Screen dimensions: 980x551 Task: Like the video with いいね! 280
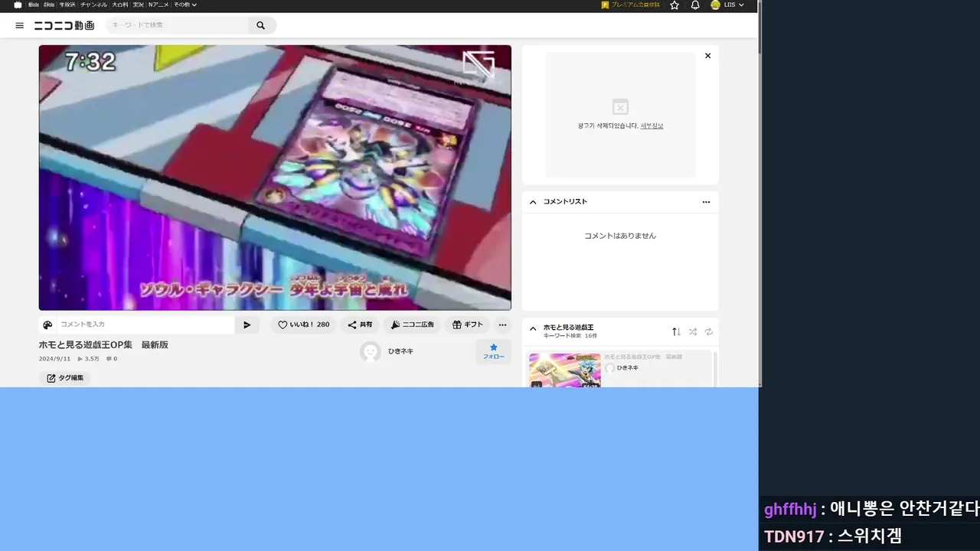pos(304,324)
